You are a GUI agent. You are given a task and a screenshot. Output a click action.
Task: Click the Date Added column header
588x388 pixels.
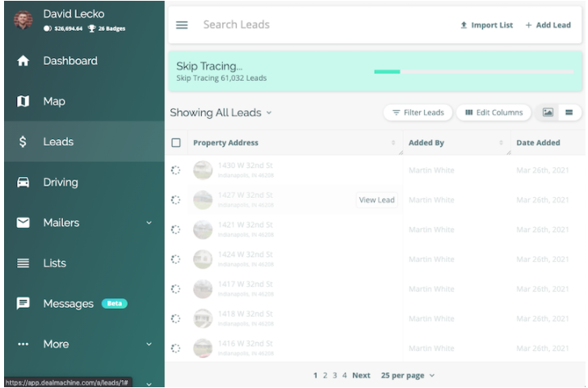tap(538, 142)
